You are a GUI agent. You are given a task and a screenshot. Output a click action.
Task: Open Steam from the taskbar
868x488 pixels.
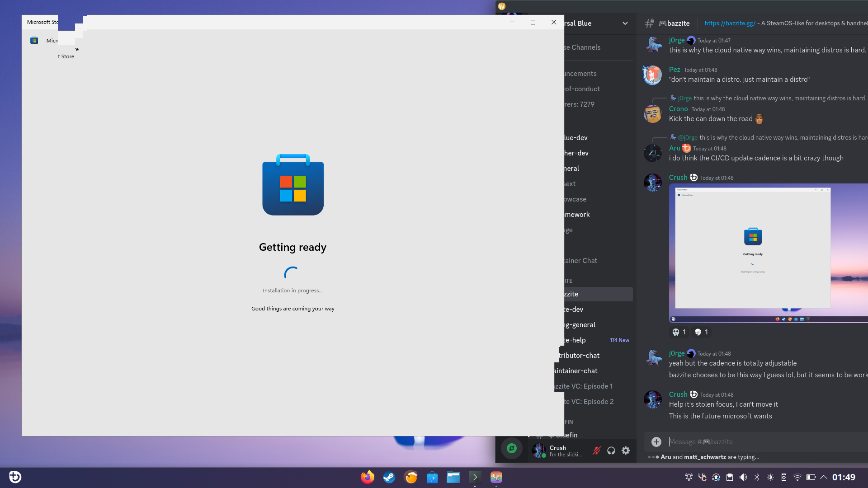pos(389,477)
